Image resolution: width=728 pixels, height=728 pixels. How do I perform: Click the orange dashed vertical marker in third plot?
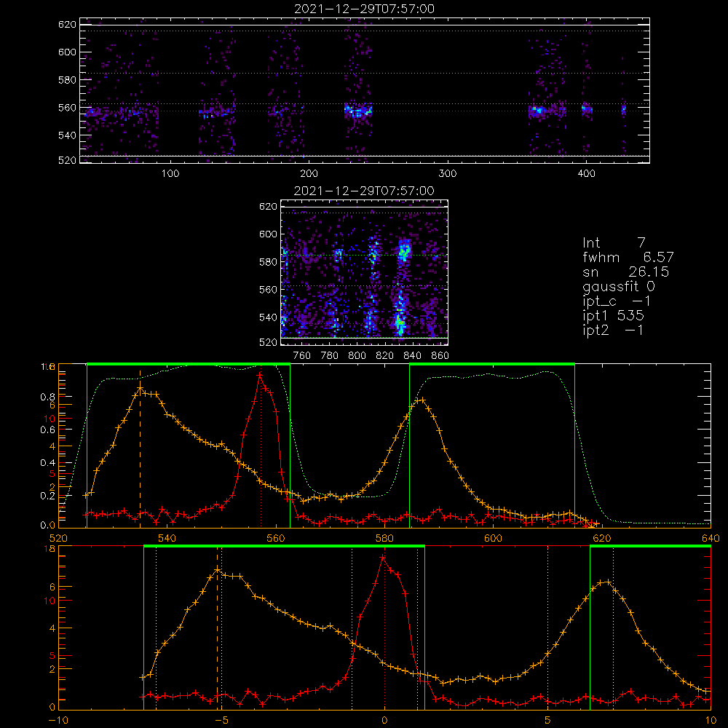[141, 448]
